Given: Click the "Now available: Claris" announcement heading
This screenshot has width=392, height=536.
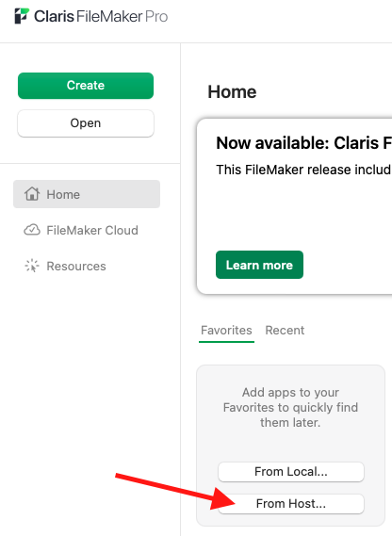Looking at the screenshot, I should [x=303, y=143].
